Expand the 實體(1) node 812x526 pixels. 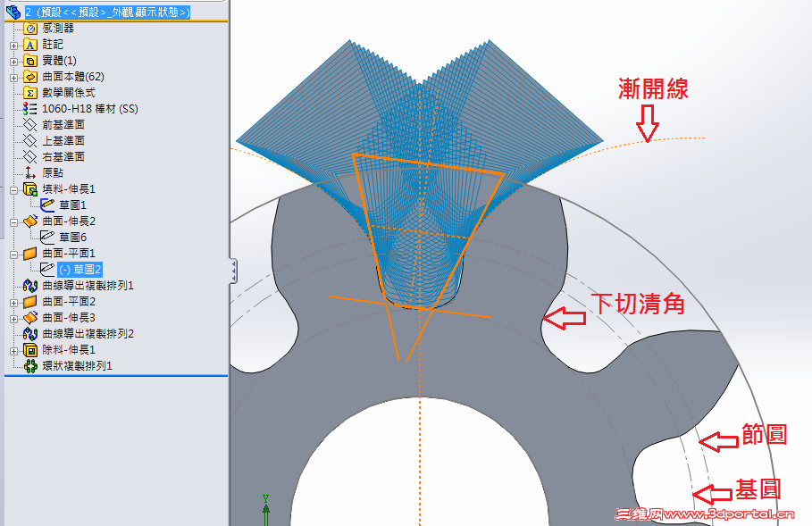pyautogui.click(x=14, y=62)
